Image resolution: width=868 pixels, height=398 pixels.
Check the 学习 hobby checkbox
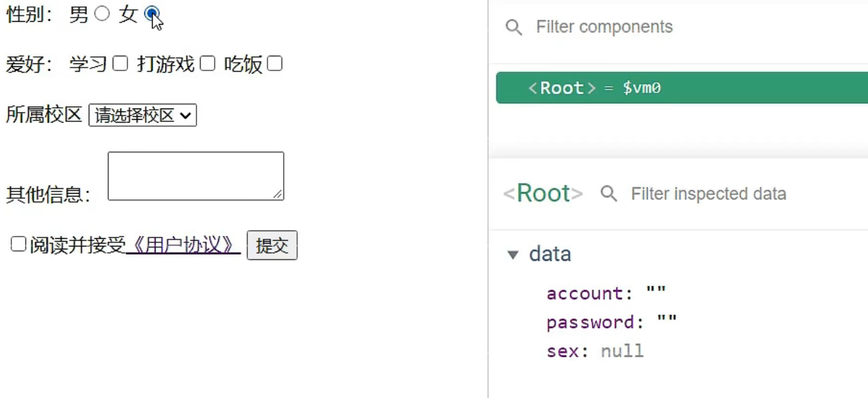click(x=120, y=63)
